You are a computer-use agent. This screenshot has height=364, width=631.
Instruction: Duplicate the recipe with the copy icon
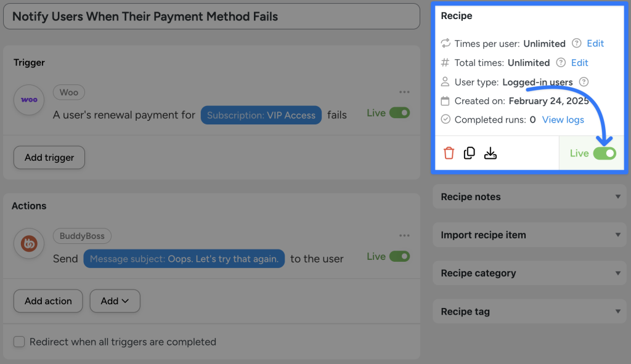coord(469,153)
